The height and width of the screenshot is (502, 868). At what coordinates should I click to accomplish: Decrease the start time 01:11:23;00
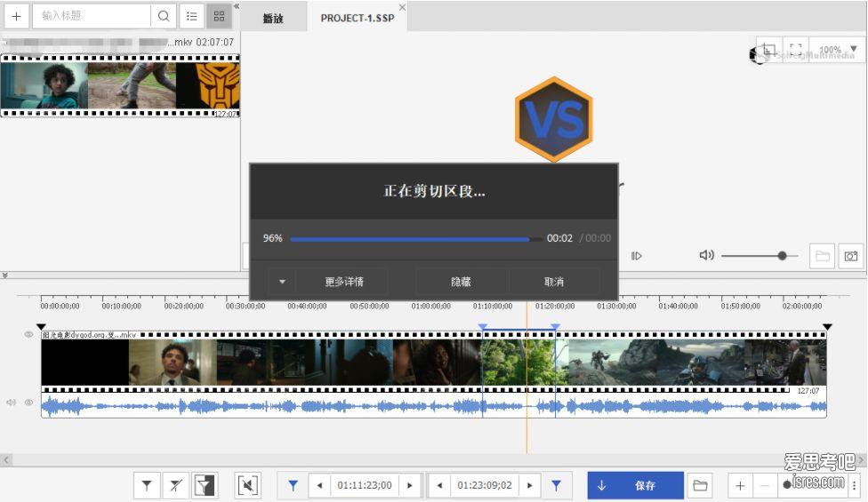coord(319,485)
